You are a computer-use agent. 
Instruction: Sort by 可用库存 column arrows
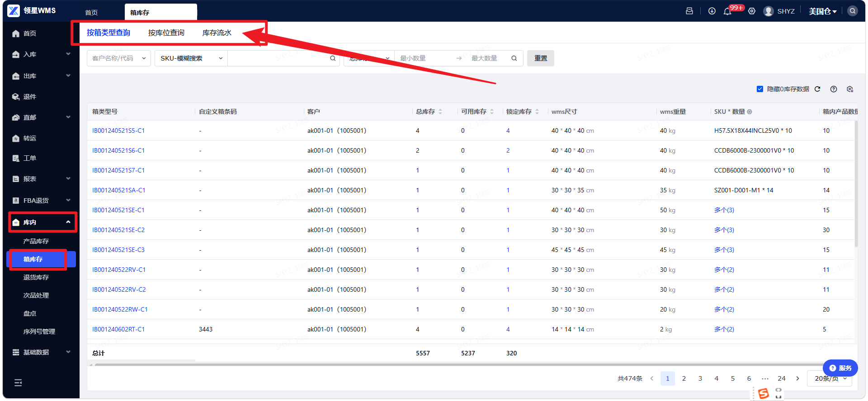click(492, 112)
